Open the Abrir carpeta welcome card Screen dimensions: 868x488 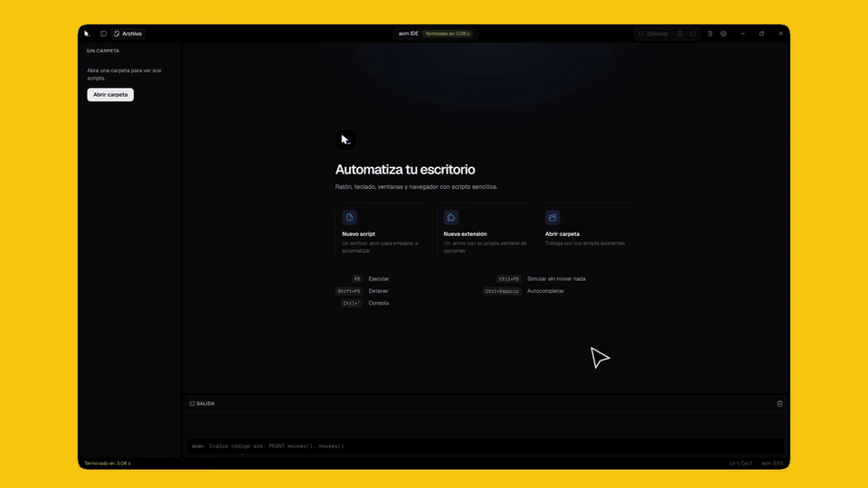pyautogui.click(x=587, y=232)
